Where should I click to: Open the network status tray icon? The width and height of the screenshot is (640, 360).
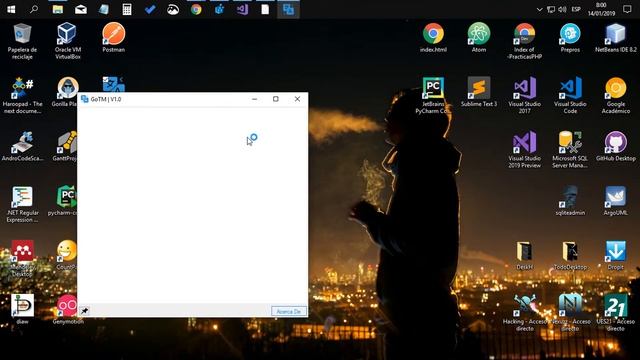(x=551, y=9)
